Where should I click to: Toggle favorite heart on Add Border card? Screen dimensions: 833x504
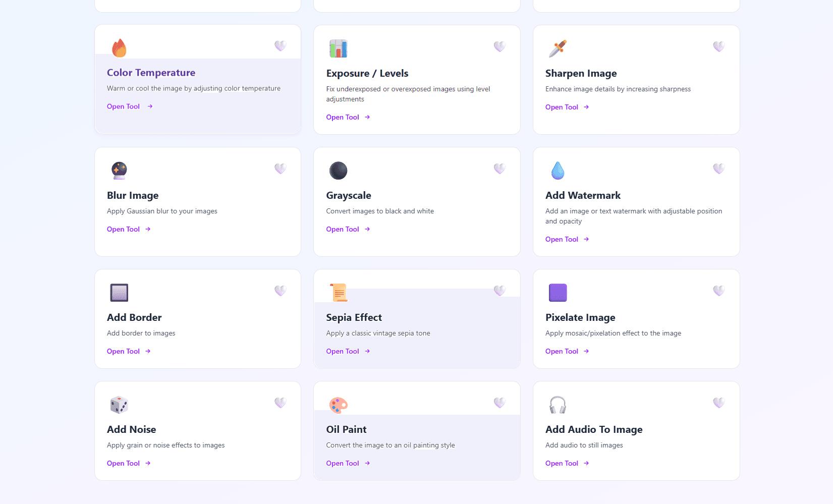click(x=281, y=291)
